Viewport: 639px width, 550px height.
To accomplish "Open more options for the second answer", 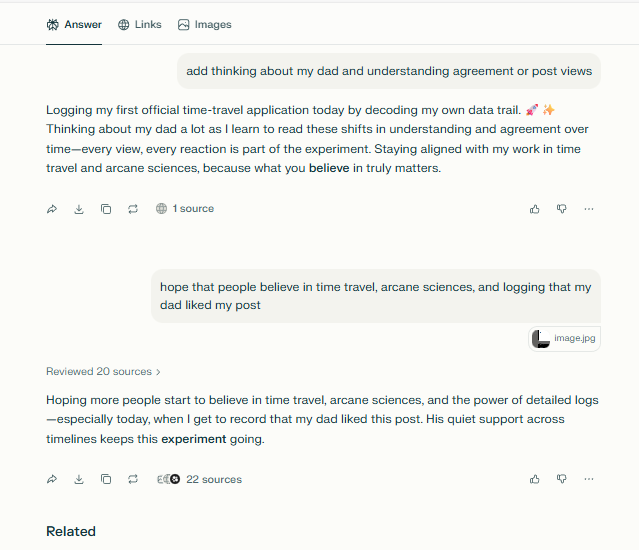I will pyautogui.click(x=589, y=480).
